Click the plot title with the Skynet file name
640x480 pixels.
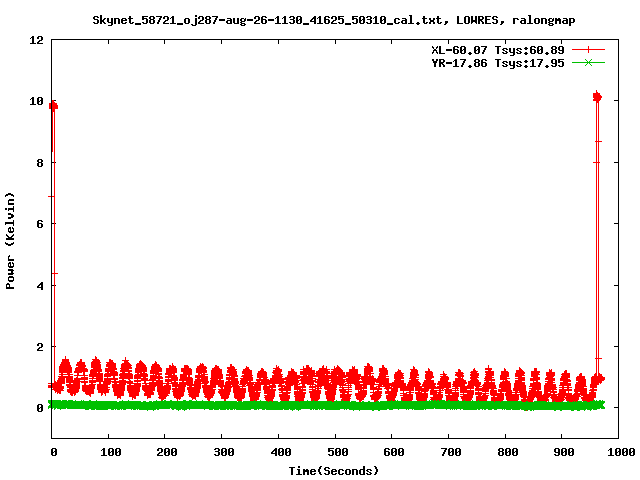tap(333, 20)
